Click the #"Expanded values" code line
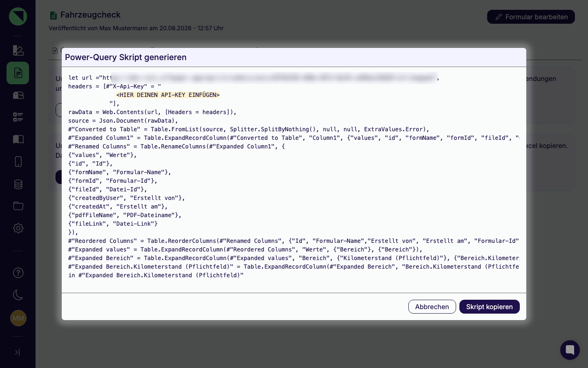The width and height of the screenshot is (588, 368). point(245,249)
